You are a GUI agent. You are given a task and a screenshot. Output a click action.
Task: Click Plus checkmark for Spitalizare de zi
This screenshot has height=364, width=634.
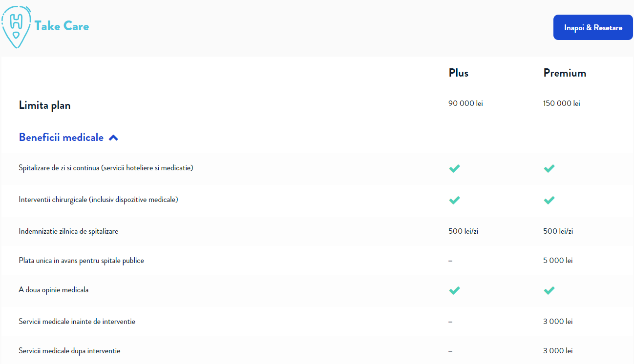454,168
